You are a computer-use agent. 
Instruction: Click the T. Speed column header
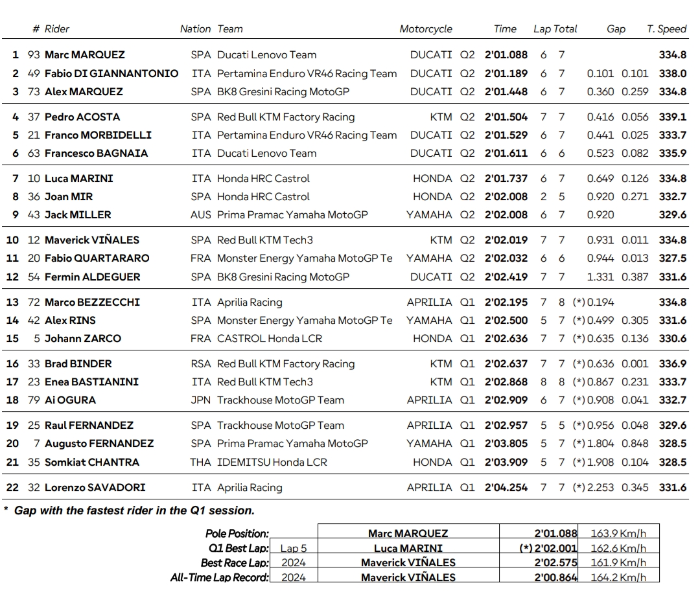click(666, 29)
